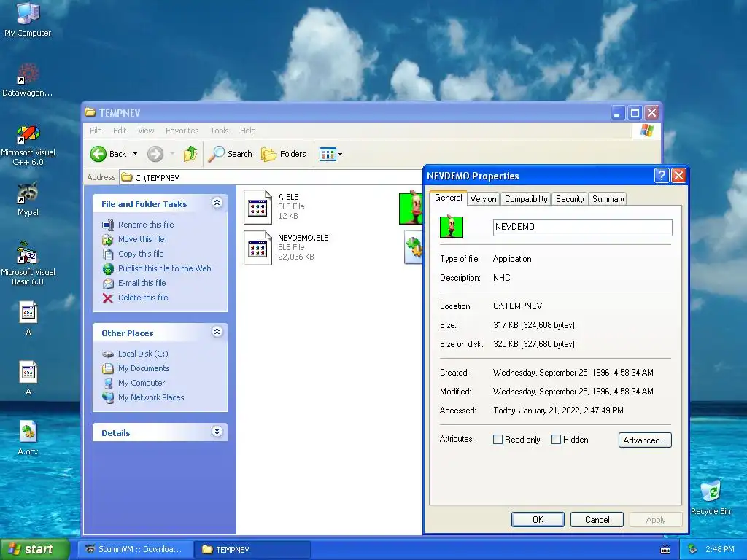Click Publish this file to the Web
Viewport: 747px width, 560px height.
point(164,268)
